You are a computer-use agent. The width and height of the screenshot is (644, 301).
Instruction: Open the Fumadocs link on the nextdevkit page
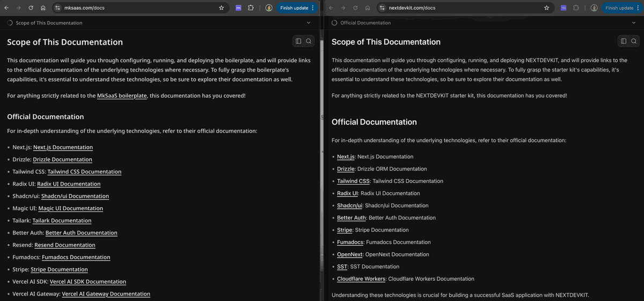click(350, 242)
